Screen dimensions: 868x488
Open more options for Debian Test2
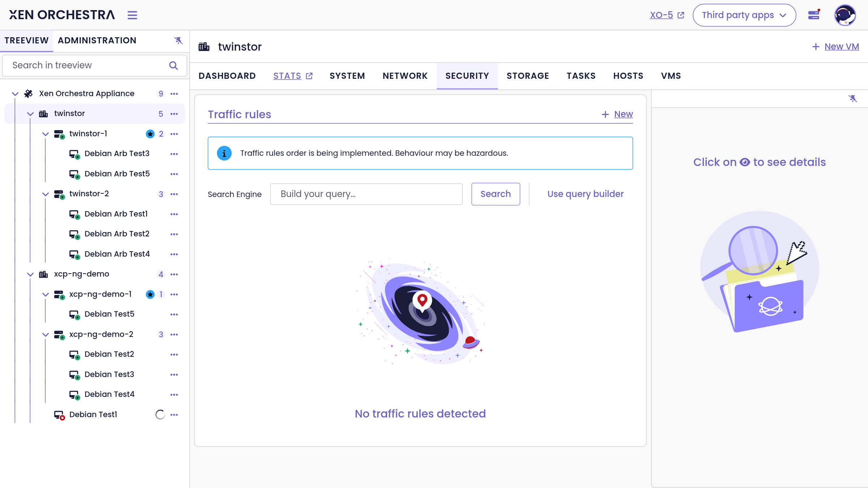[x=174, y=355]
